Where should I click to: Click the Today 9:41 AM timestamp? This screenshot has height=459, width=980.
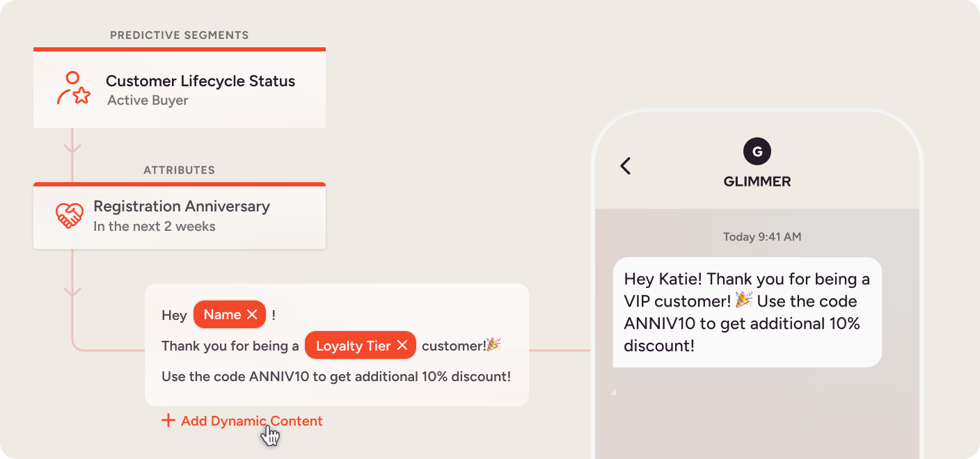point(761,236)
